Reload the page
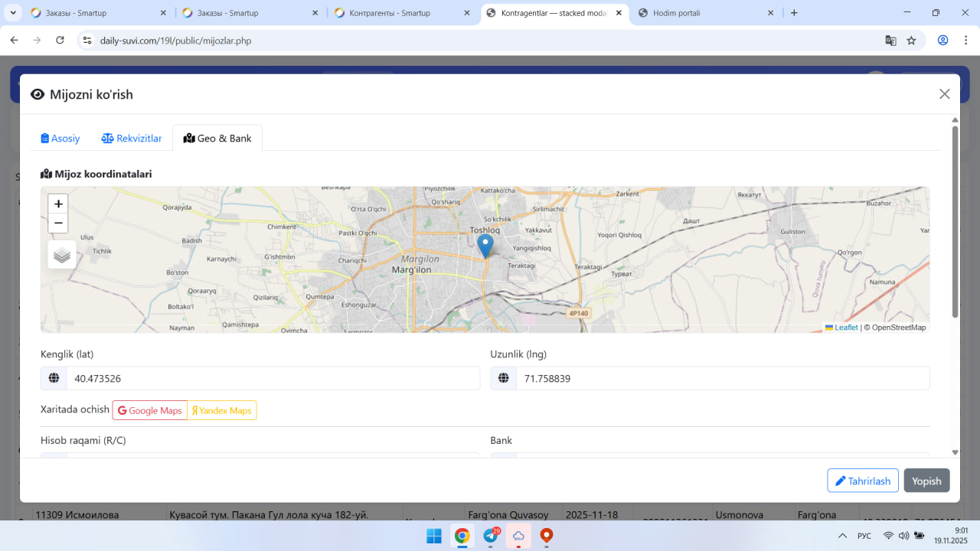The image size is (980, 551). click(60, 41)
